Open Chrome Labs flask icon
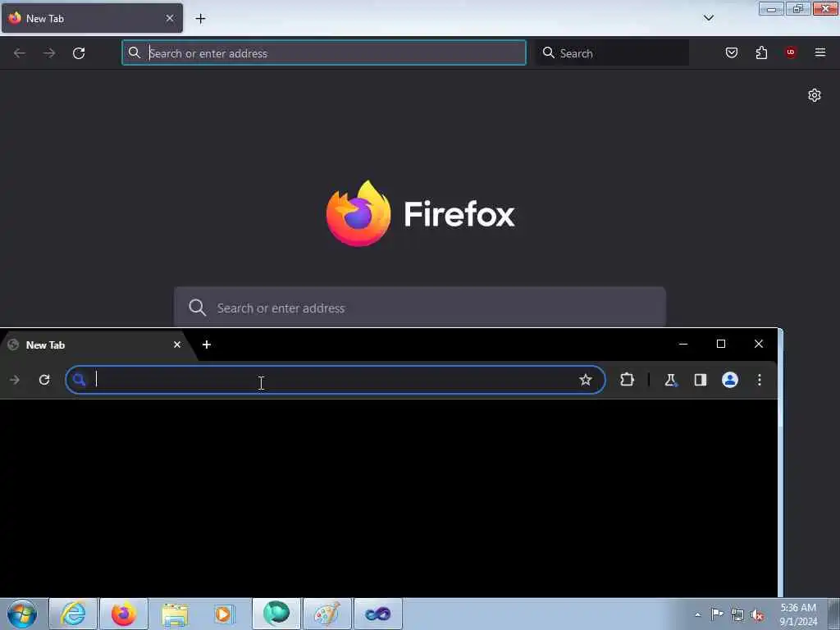The height and width of the screenshot is (630, 840). pyautogui.click(x=671, y=380)
